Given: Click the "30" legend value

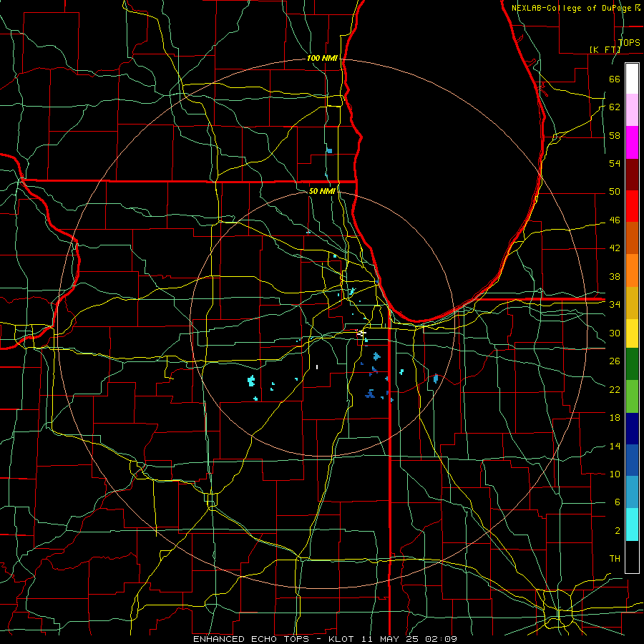Looking at the screenshot, I should click(x=615, y=333).
